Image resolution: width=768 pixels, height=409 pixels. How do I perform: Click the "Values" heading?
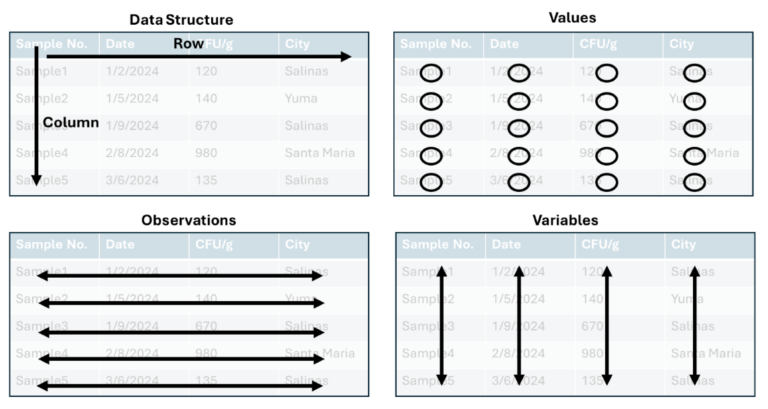(573, 18)
